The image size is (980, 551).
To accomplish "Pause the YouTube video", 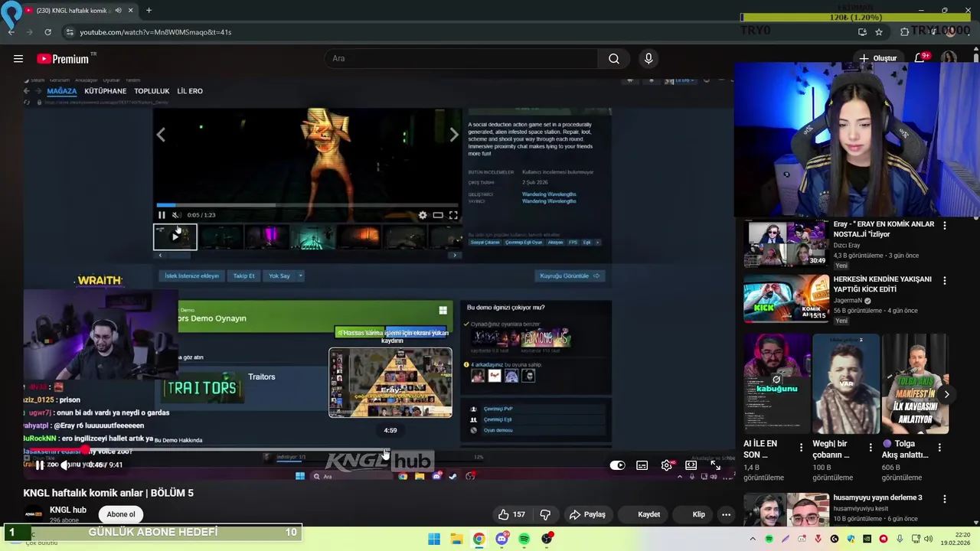I will [39, 465].
